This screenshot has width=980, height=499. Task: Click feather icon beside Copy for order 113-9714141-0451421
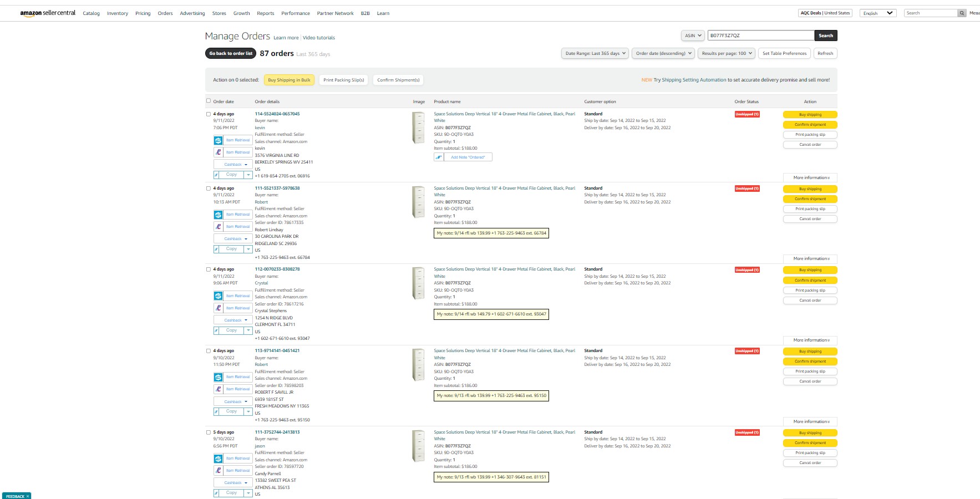[216, 411]
